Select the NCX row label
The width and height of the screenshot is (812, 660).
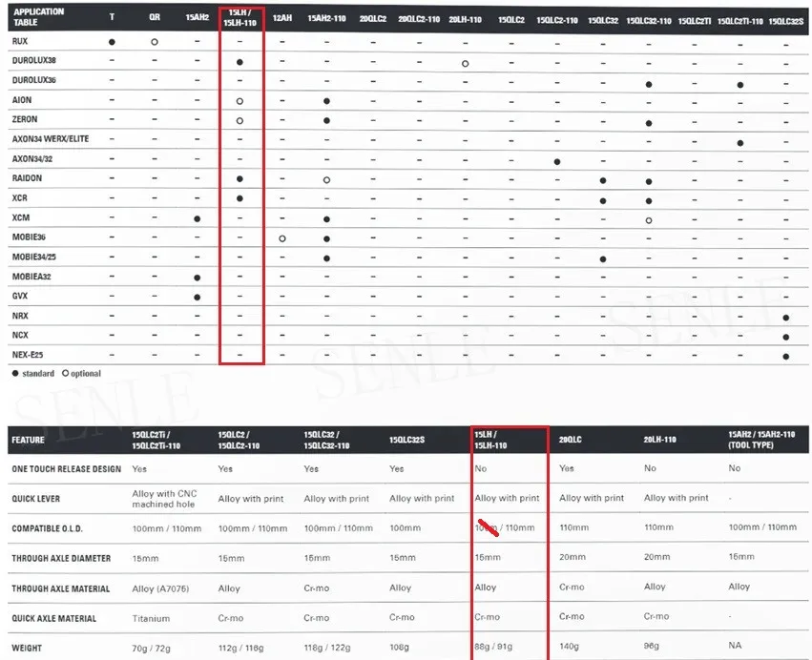pos(20,335)
